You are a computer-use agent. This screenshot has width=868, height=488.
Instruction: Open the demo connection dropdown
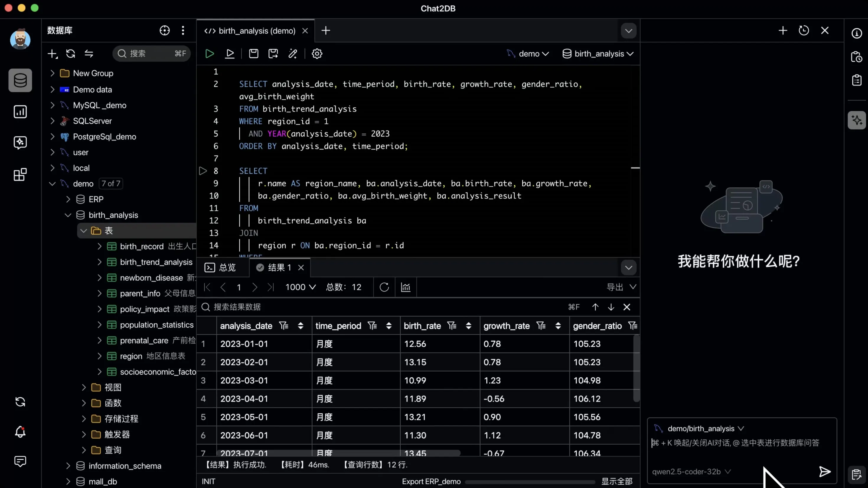click(x=528, y=54)
